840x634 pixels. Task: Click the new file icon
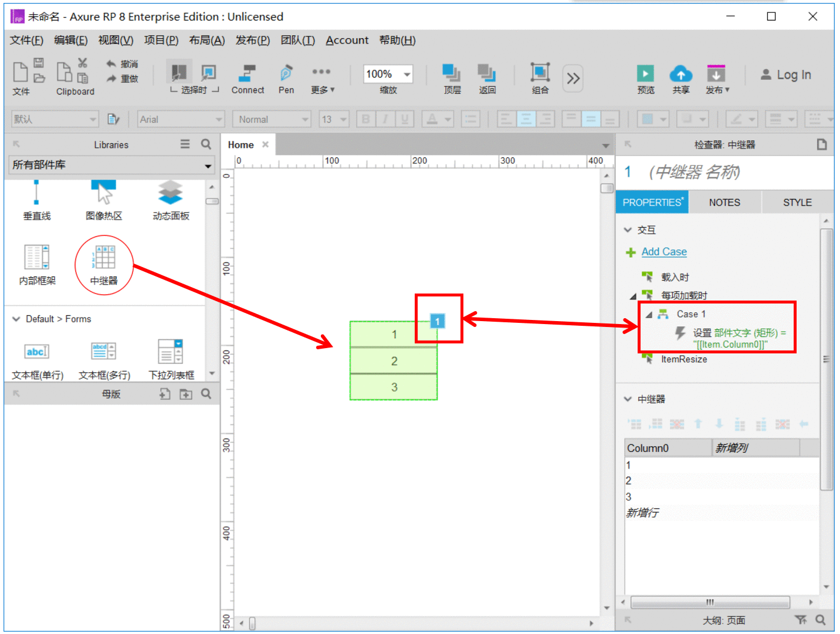point(21,72)
